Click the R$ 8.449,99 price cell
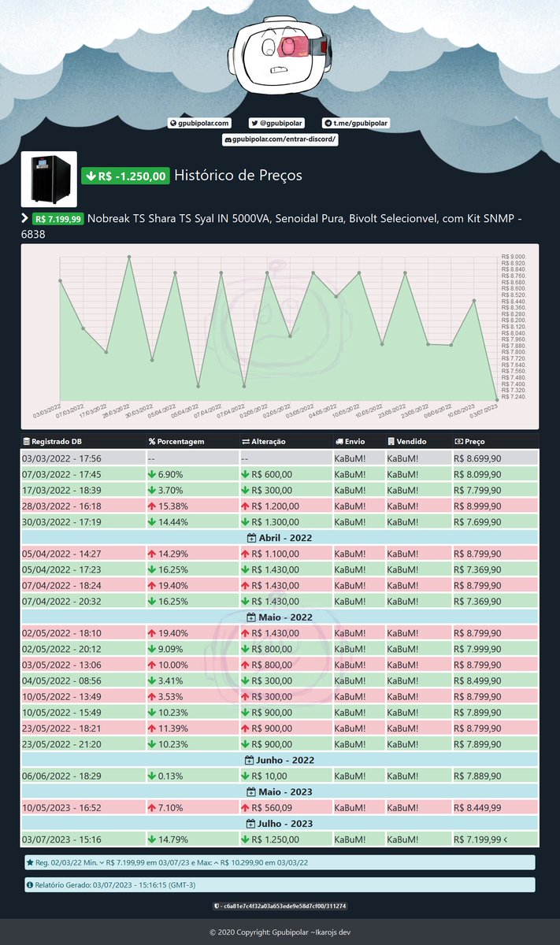Image resolution: width=560 pixels, height=945 pixels. pos(495,807)
